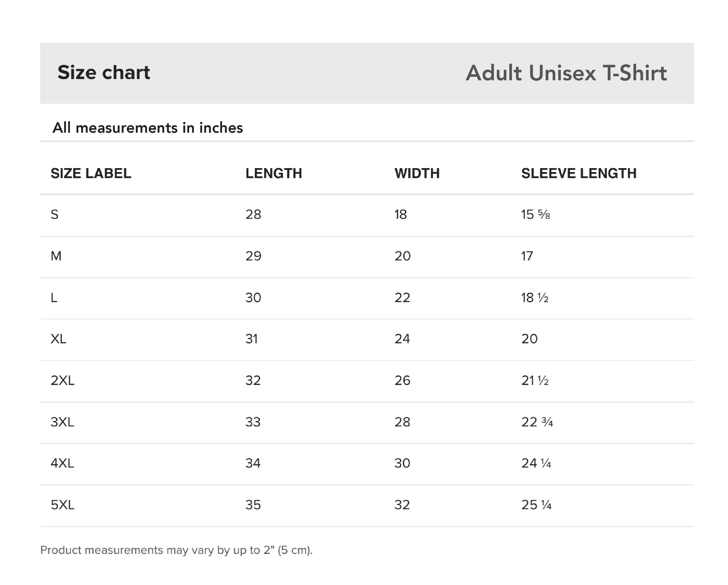728x585 pixels.
Task: Select the 4XL size row label
Action: point(63,463)
